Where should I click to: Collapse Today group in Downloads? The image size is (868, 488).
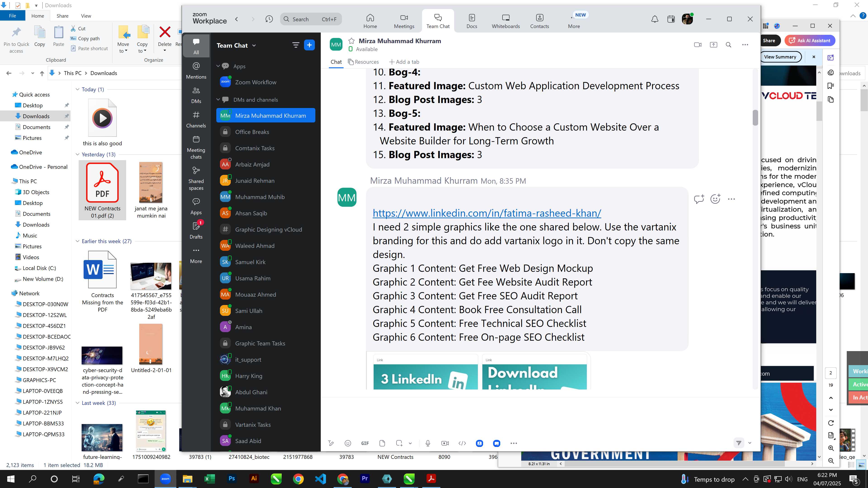(77, 89)
